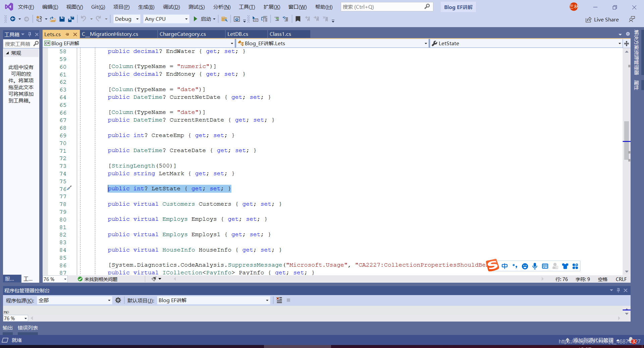The height and width of the screenshot is (348, 644).
Task: Click the 未找到相关问题 status indicator
Action: tap(98, 279)
